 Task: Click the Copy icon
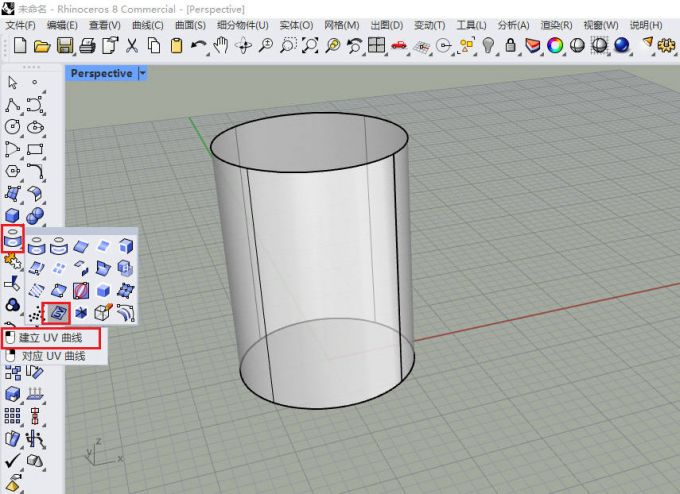154,46
